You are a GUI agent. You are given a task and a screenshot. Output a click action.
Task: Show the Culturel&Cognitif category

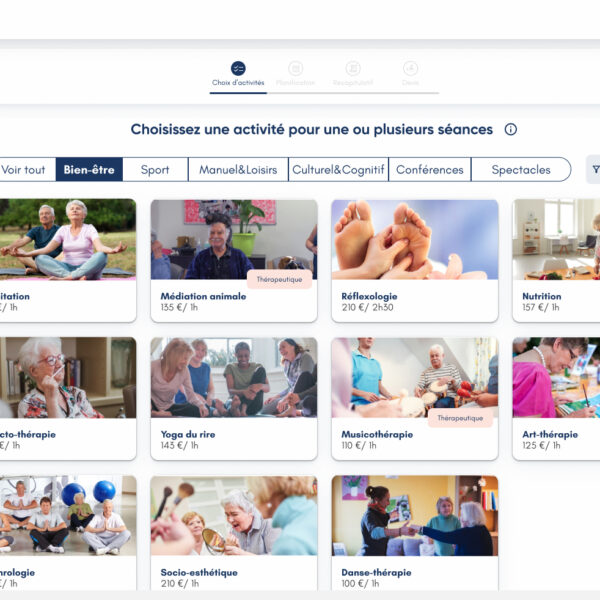[338, 169]
